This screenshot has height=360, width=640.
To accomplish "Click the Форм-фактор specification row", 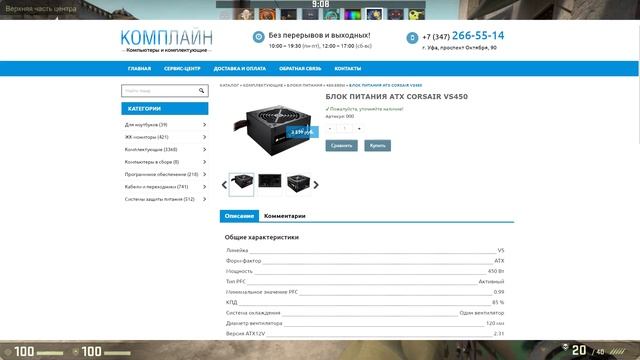I will [x=365, y=261].
